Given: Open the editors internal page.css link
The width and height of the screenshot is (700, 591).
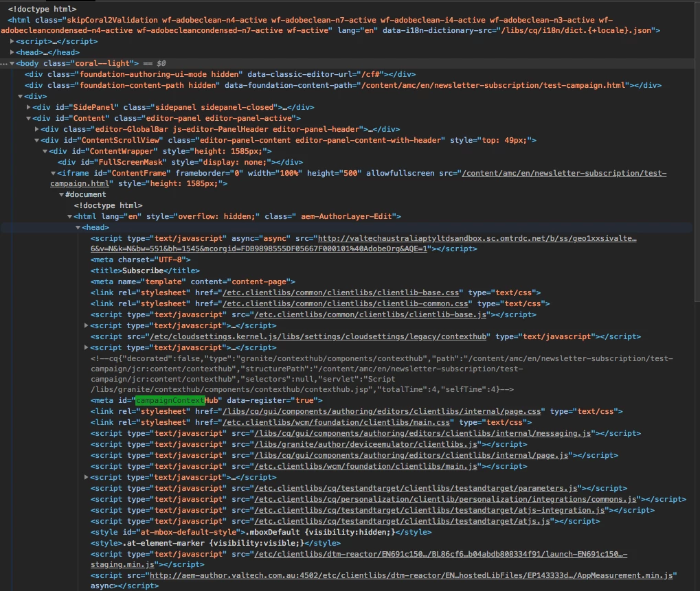Looking at the screenshot, I should coord(382,411).
